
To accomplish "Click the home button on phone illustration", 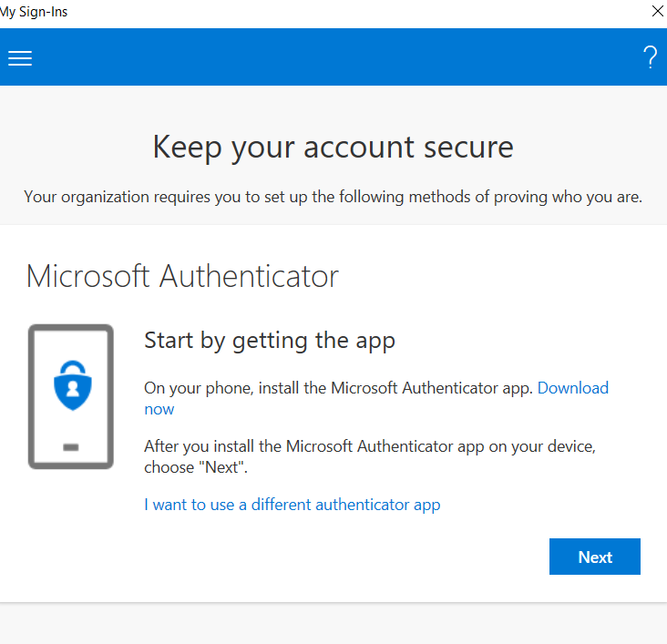I will [x=71, y=447].
